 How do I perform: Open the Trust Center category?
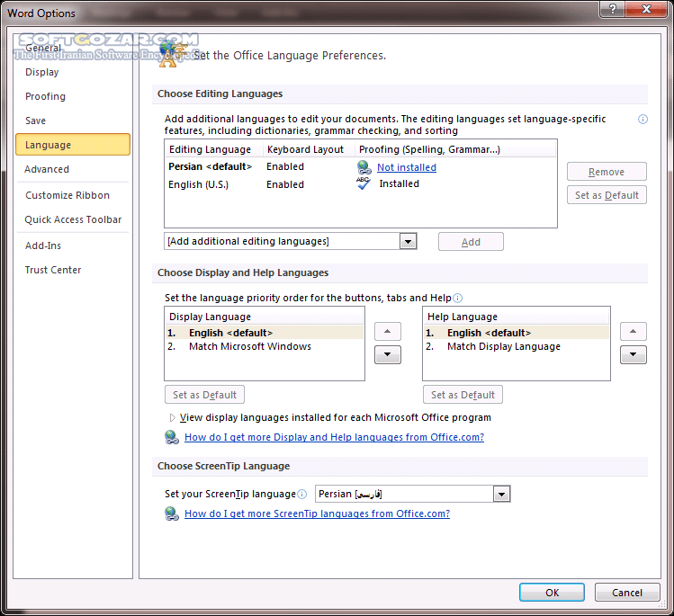tap(53, 270)
